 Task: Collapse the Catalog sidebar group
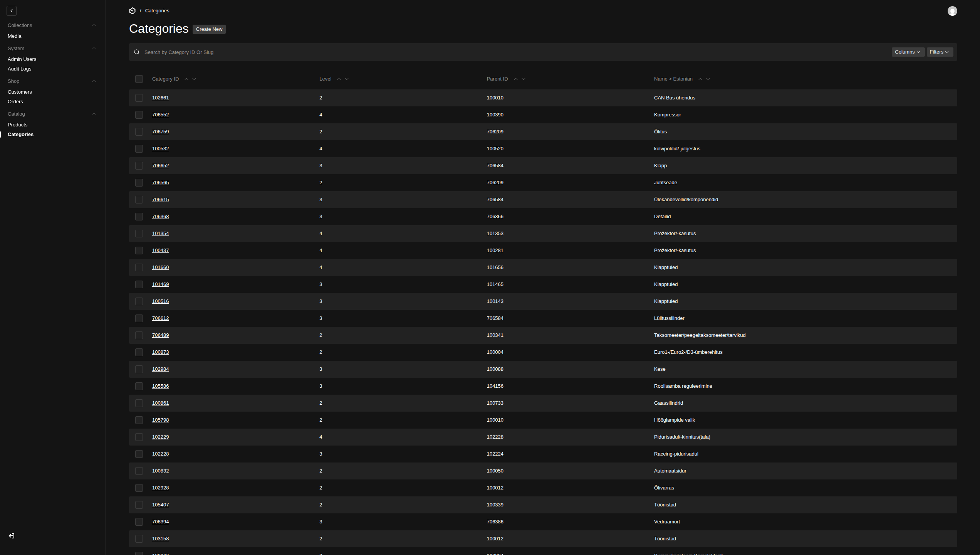tap(94, 114)
